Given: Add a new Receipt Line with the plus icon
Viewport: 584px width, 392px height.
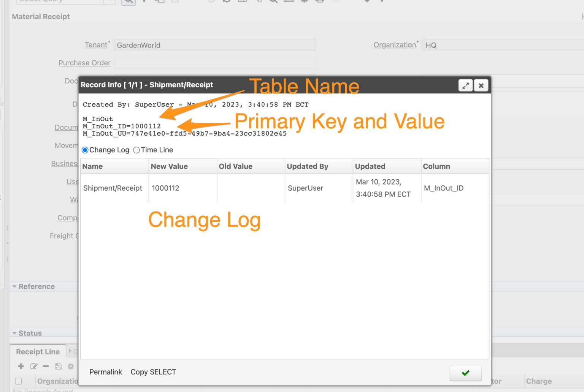Looking at the screenshot, I should 21,366.
